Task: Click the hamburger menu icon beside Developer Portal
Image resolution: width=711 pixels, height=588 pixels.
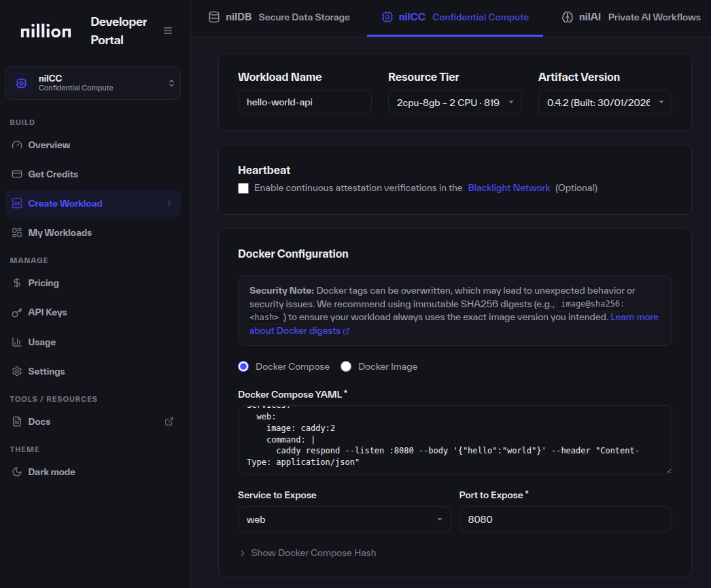Action: (168, 31)
